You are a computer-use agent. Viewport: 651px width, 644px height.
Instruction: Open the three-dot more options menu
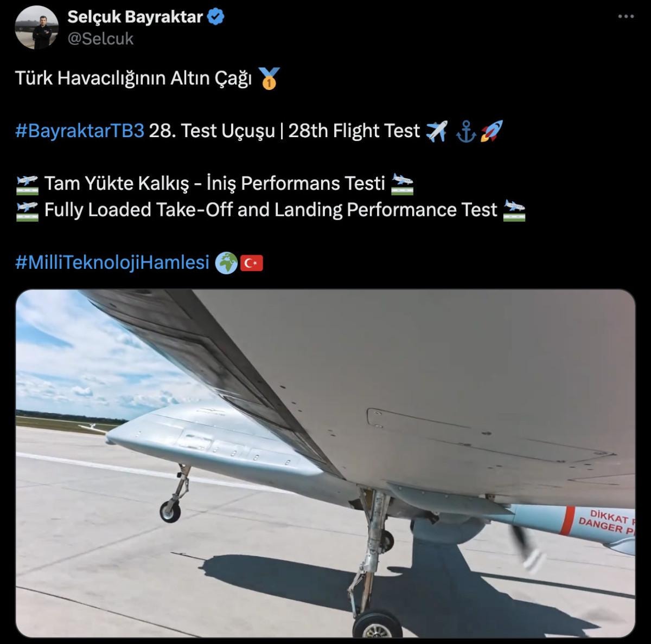(x=627, y=17)
